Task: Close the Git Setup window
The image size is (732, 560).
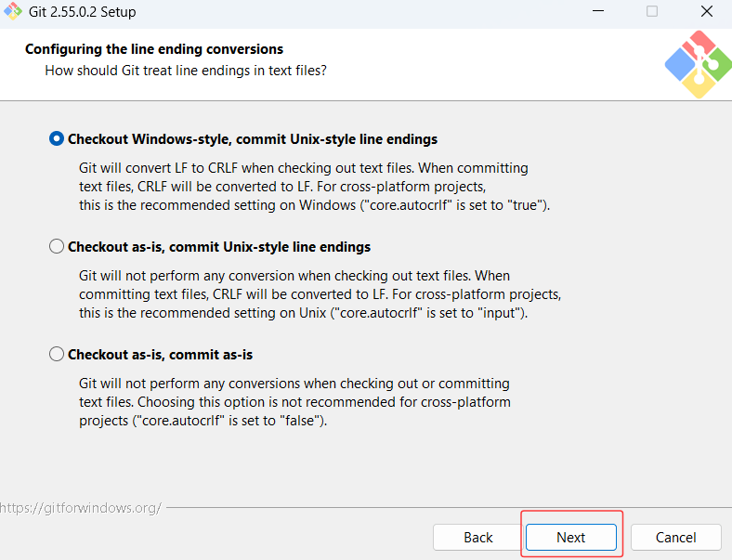Action: [x=707, y=11]
